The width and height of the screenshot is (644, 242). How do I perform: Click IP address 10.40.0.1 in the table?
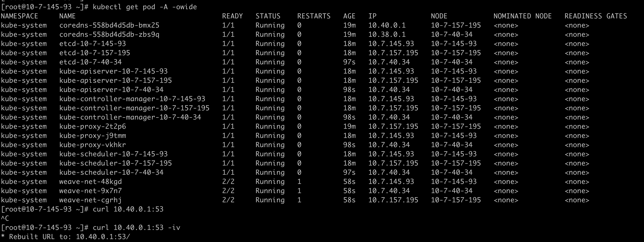(387, 25)
